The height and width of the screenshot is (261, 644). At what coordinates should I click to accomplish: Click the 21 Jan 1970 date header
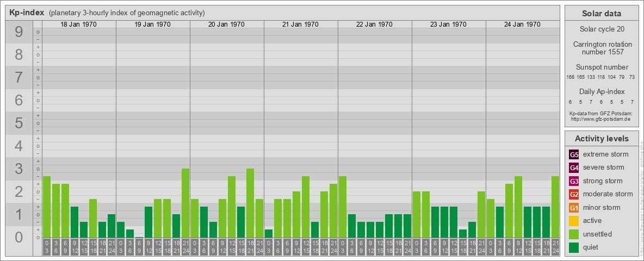pyautogui.click(x=301, y=24)
